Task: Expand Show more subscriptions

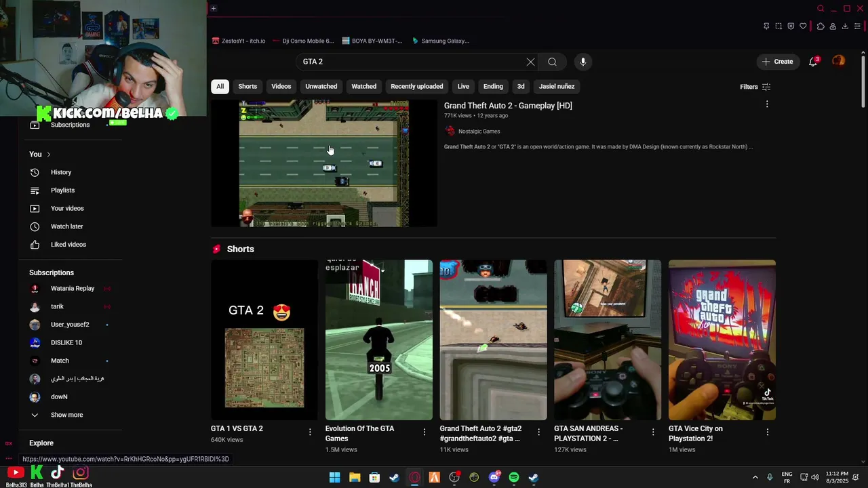Action: tap(66, 415)
